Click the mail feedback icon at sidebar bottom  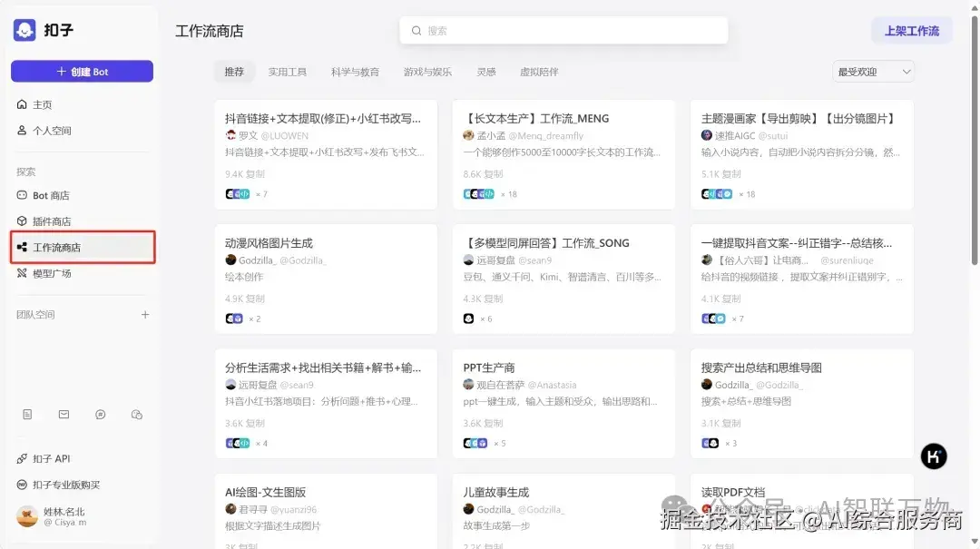64,415
